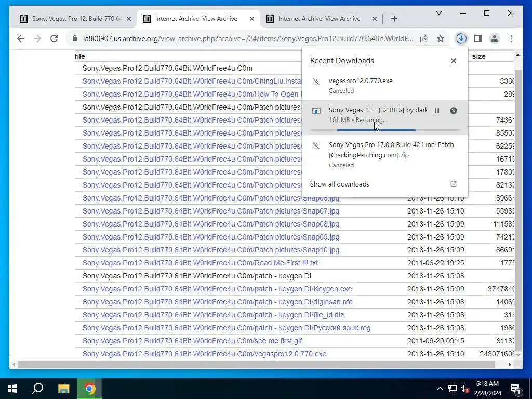Close the Sony Vegas Pro 12 tab
The height and width of the screenshot is (399, 532).
pos(129,19)
